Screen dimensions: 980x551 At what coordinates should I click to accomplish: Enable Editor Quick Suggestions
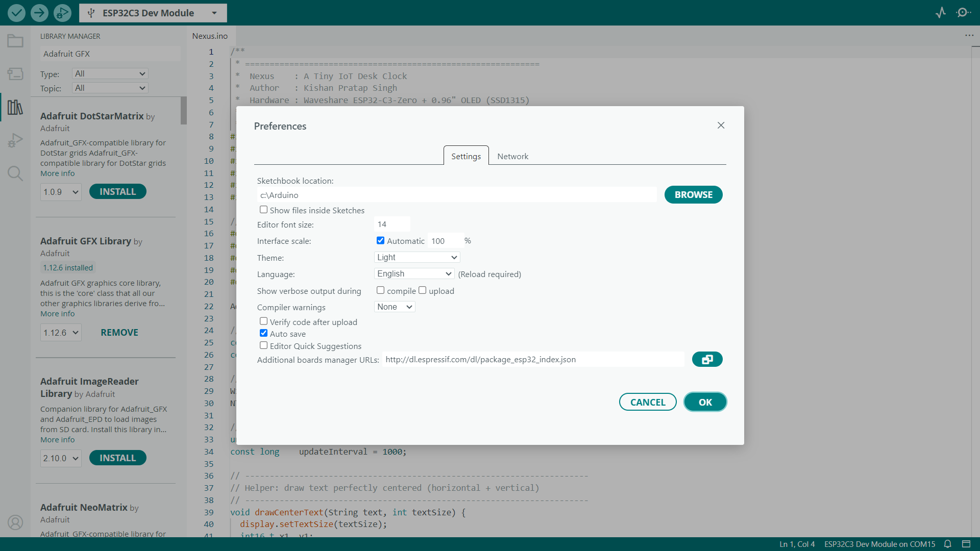tap(263, 345)
